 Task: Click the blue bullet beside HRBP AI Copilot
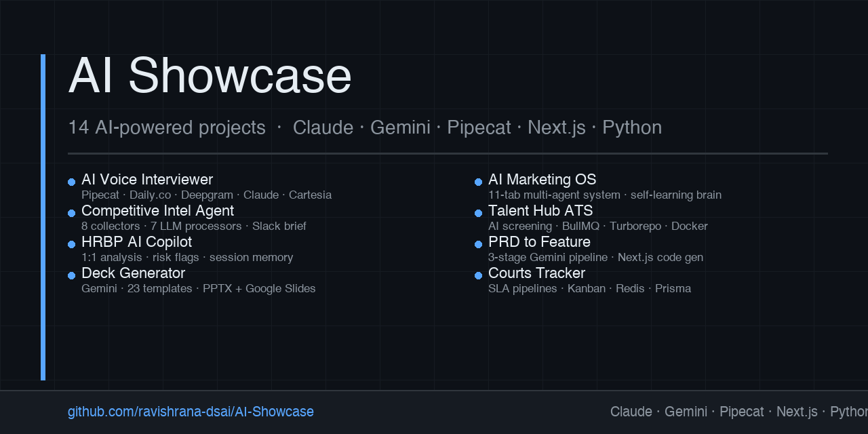tap(71, 244)
